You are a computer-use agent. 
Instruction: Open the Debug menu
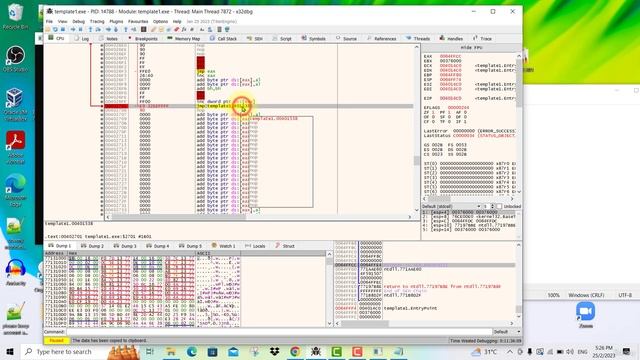click(78, 21)
